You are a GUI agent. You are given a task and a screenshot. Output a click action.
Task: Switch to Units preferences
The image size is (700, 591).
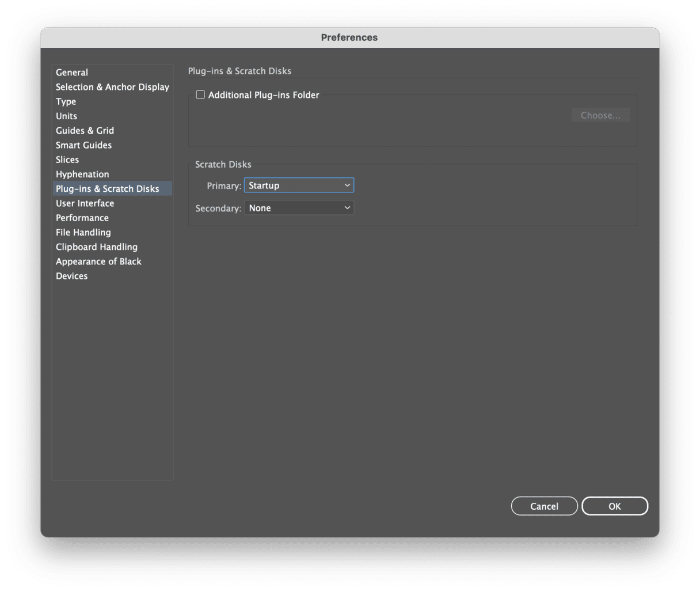(112, 116)
